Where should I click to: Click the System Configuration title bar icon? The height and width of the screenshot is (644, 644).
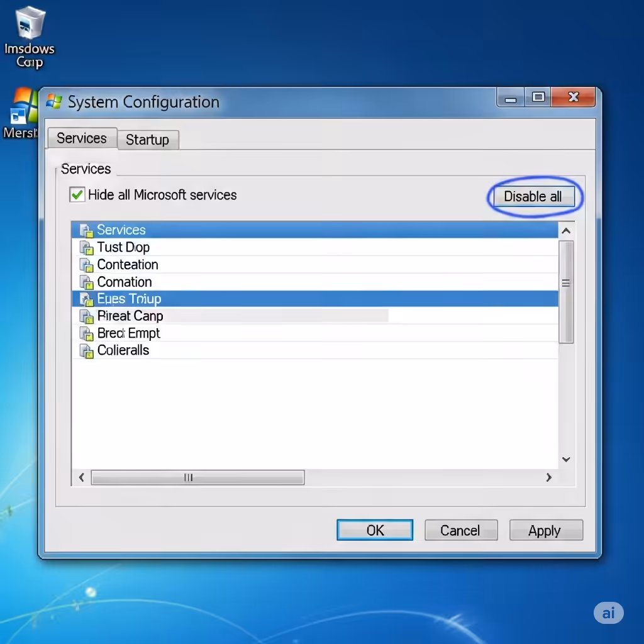pos(54,101)
